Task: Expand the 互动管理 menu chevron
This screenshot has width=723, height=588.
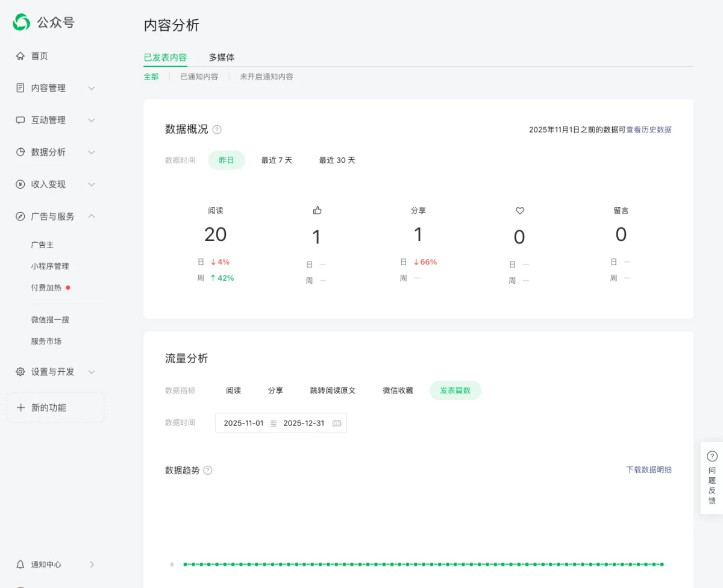Action: tap(92, 120)
